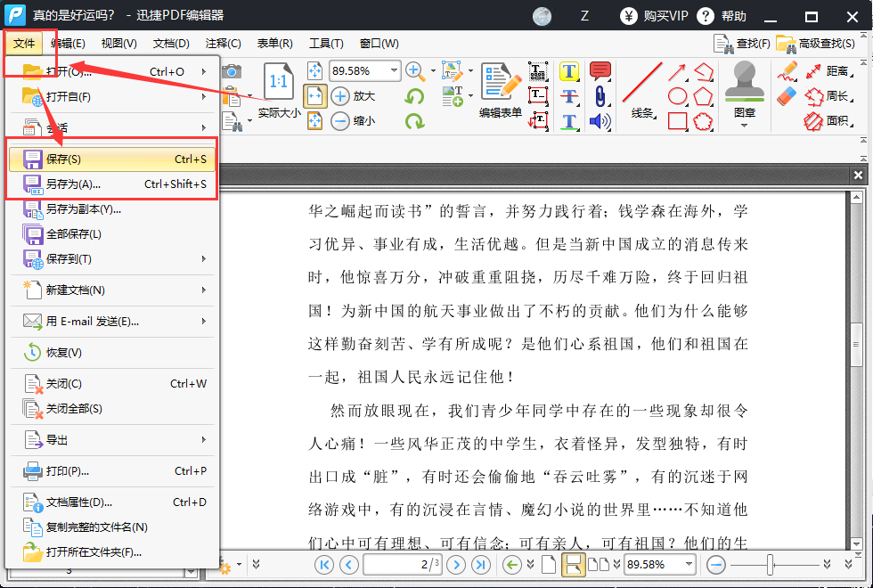Select the underline text tool
The width and height of the screenshot is (873, 588).
coord(569,121)
